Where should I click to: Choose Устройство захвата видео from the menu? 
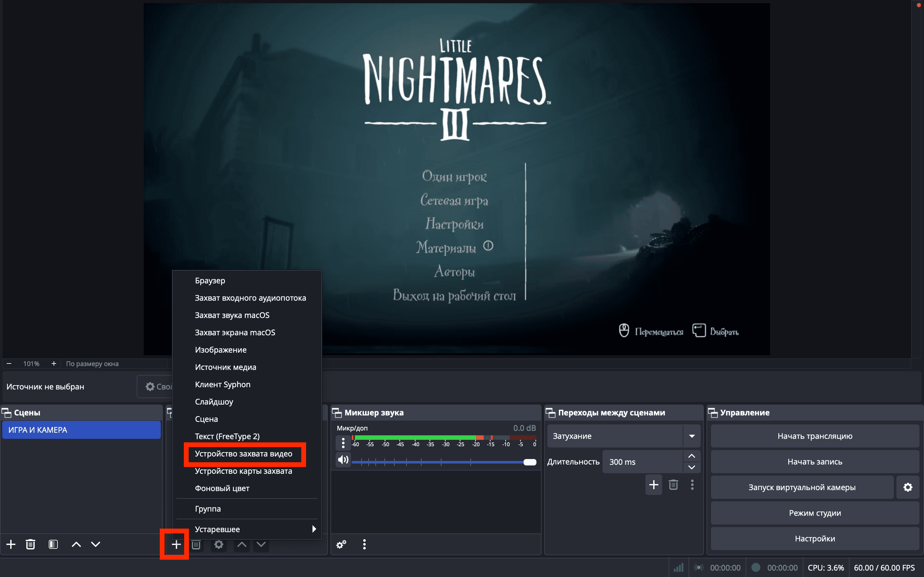244,454
